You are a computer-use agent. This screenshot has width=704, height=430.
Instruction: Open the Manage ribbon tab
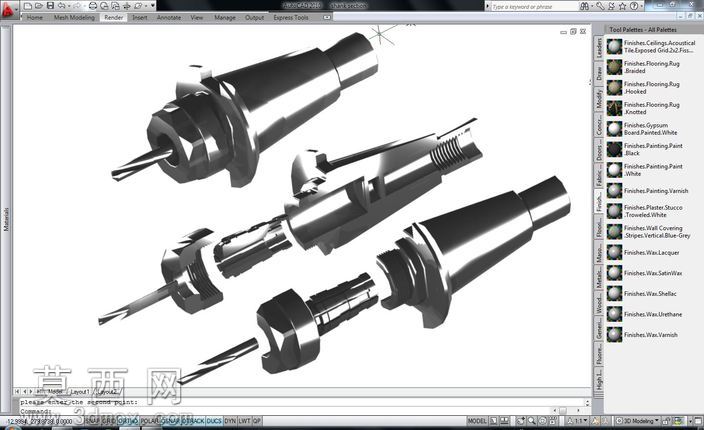point(224,18)
